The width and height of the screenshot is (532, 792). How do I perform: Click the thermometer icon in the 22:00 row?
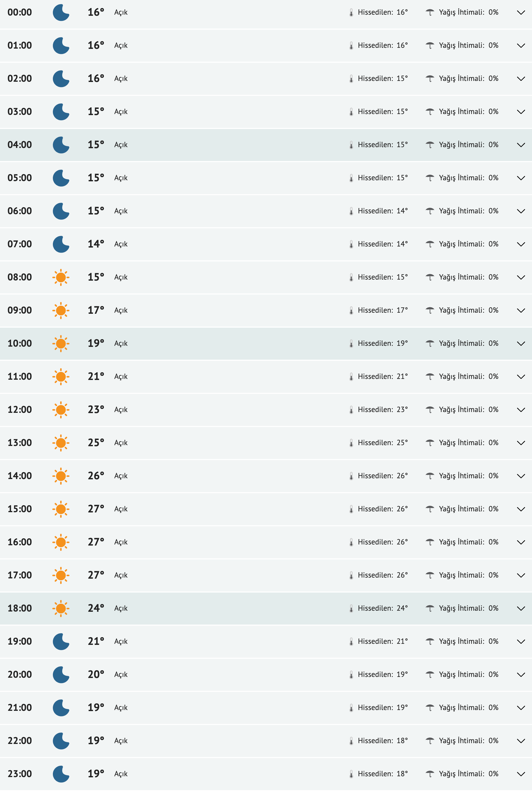coord(351,741)
